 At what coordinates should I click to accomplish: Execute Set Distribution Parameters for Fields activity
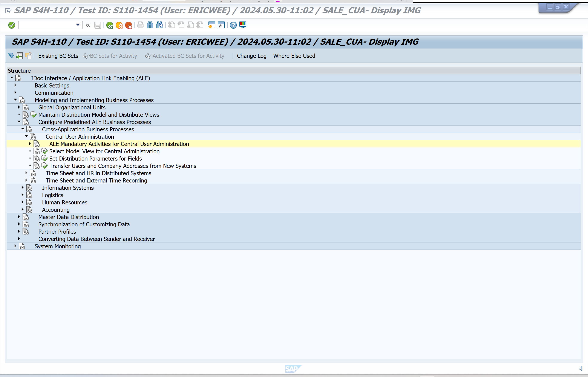44,158
